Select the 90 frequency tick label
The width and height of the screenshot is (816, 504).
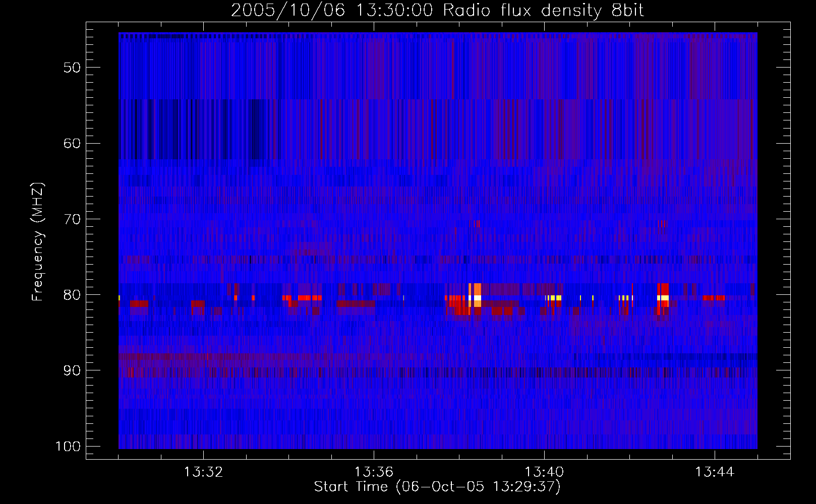(x=72, y=370)
